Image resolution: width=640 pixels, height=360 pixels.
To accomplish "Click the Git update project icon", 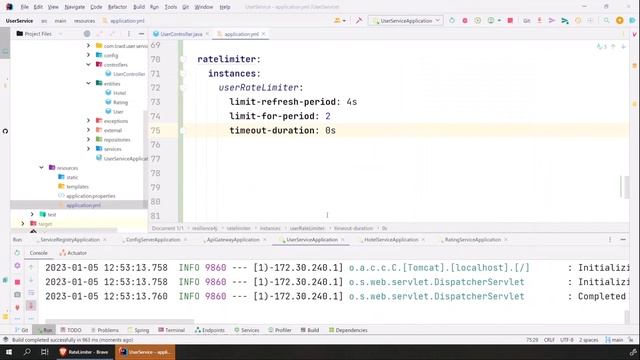I will 539,20.
